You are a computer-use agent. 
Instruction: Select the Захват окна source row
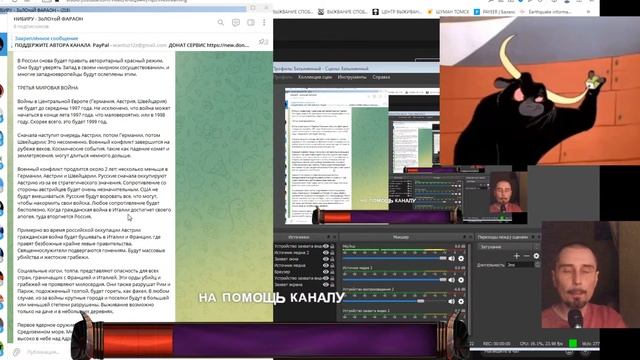pos(305,259)
